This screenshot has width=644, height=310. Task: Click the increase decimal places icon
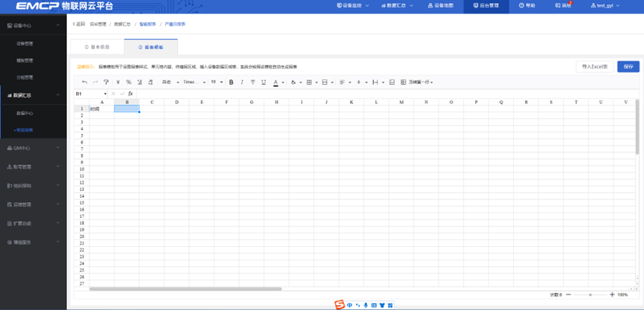(150, 82)
